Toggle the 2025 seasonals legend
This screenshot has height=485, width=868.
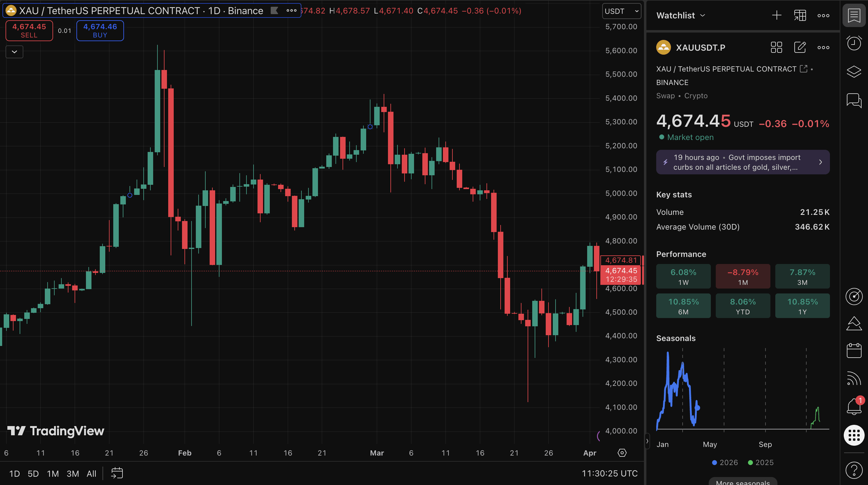click(761, 462)
